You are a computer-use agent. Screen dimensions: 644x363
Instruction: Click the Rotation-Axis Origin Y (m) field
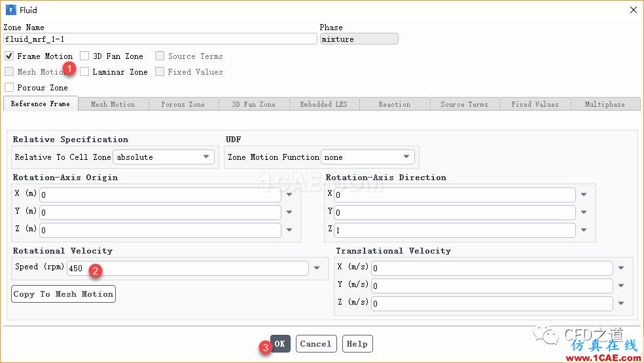pyautogui.click(x=160, y=212)
